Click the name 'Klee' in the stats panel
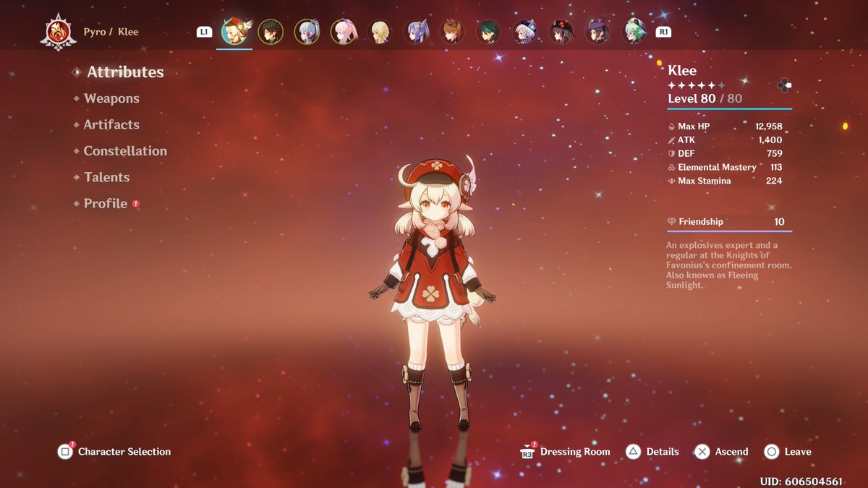This screenshot has width=868, height=488. tap(682, 71)
